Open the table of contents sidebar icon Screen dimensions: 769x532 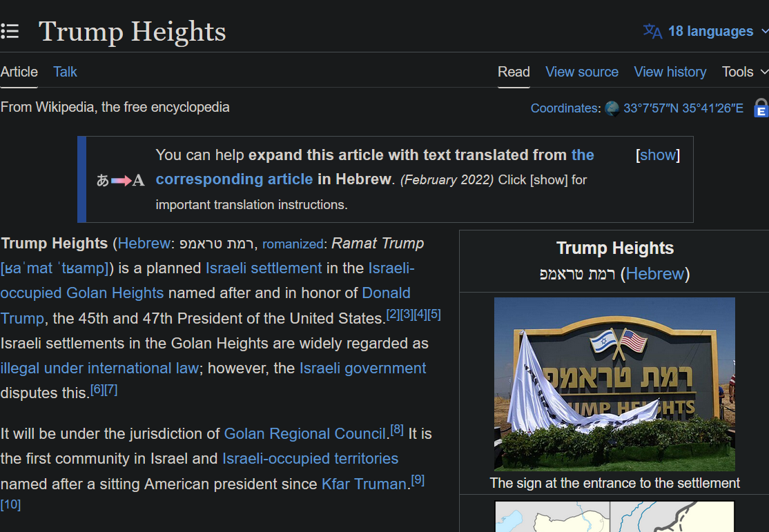pyautogui.click(x=10, y=31)
